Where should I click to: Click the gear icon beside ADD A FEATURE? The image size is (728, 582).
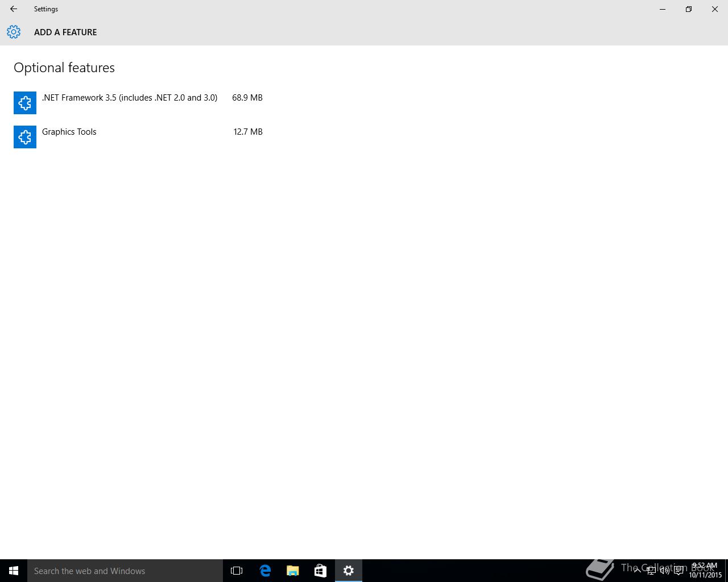point(14,32)
